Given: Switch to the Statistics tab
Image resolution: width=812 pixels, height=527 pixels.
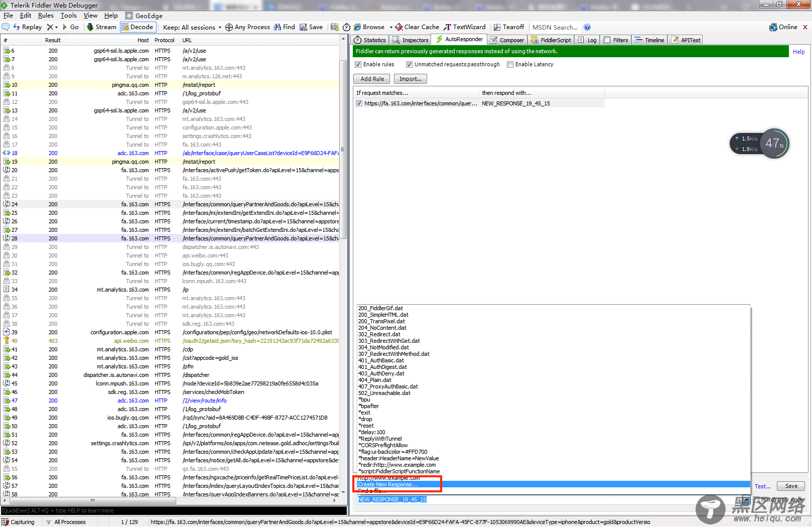Looking at the screenshot, I should (x=370, y=40).
